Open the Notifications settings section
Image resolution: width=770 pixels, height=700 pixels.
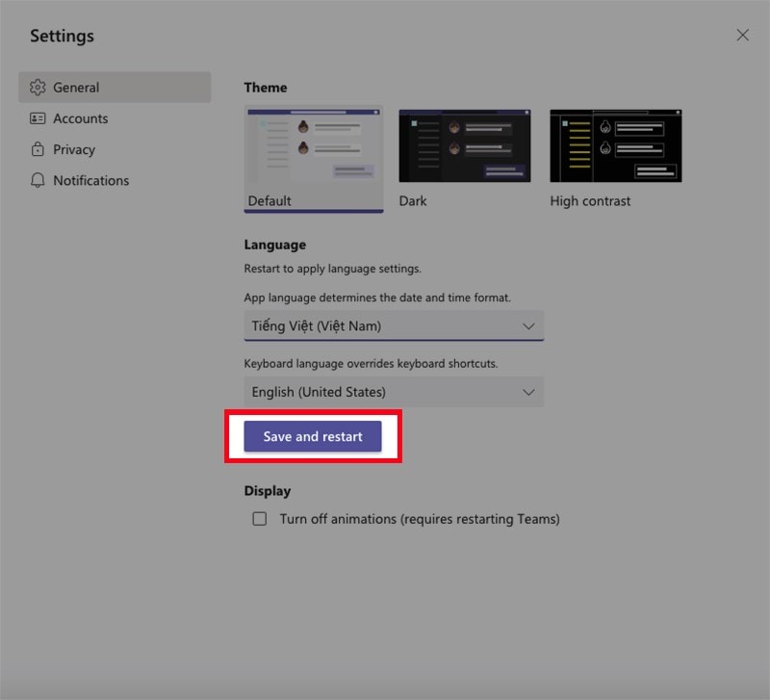click(x=91, y=180)
